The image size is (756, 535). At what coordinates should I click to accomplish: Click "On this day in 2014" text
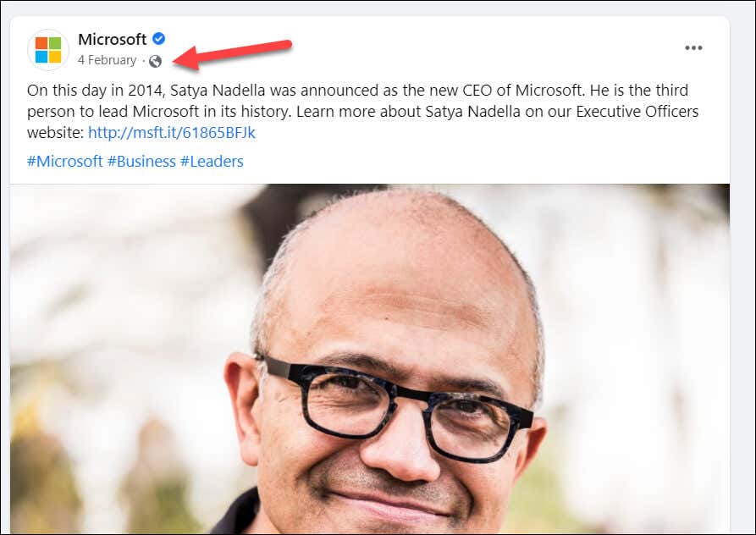95,91
